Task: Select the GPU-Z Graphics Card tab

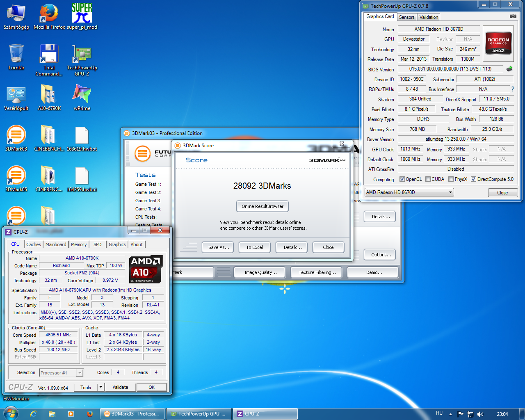Action: [380, 16]
